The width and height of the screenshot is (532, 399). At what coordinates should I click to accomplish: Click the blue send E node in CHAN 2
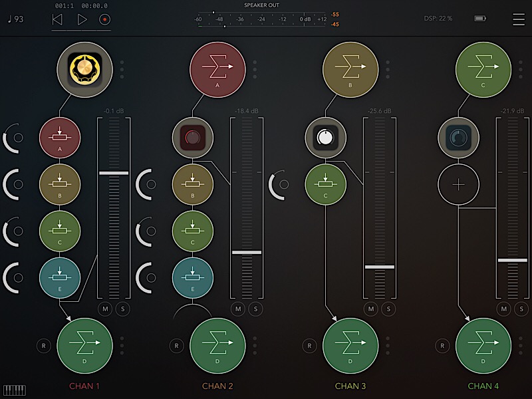click(x=193, y=277)
